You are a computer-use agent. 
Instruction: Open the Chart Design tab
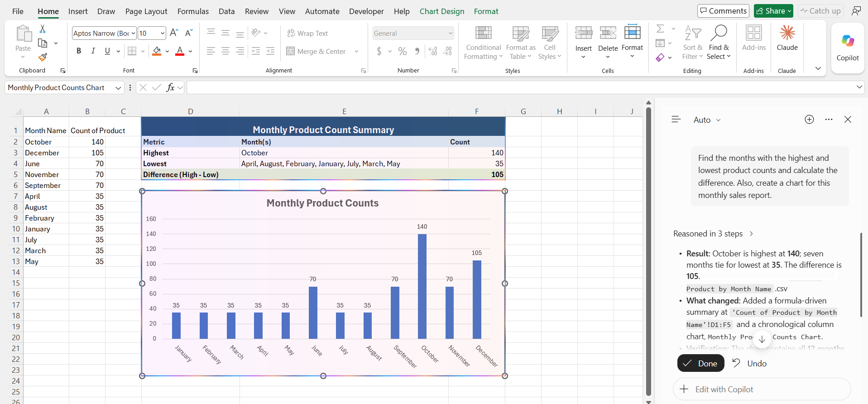click(x=442, y=11)
